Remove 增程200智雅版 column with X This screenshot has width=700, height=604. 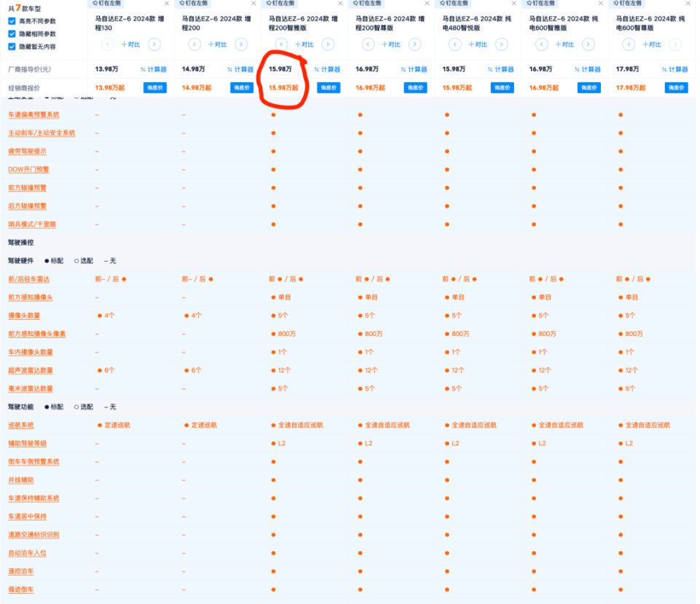tap(341, 4)
